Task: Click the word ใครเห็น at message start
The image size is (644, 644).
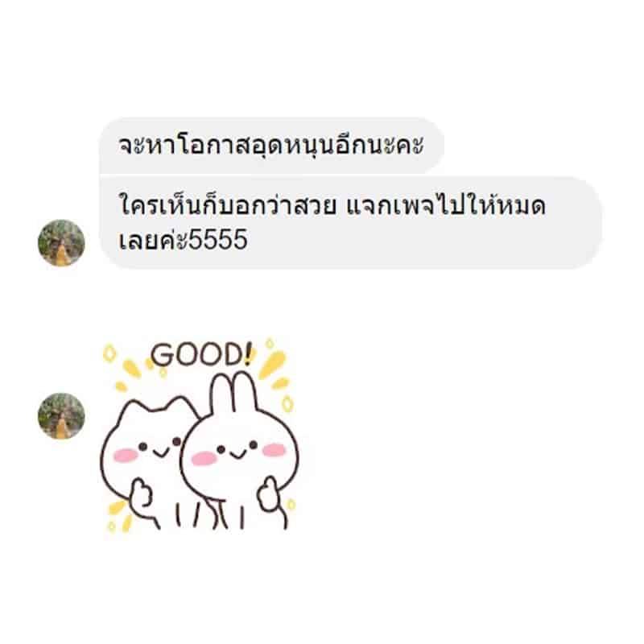Action: pyautogui.click(x=160, y=205)
